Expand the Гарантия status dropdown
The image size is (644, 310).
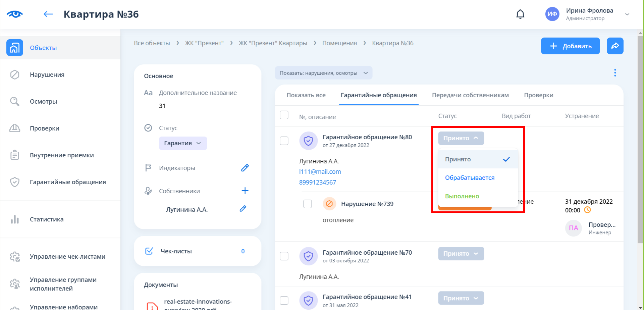pyautogui.click(x=183, y=143)
